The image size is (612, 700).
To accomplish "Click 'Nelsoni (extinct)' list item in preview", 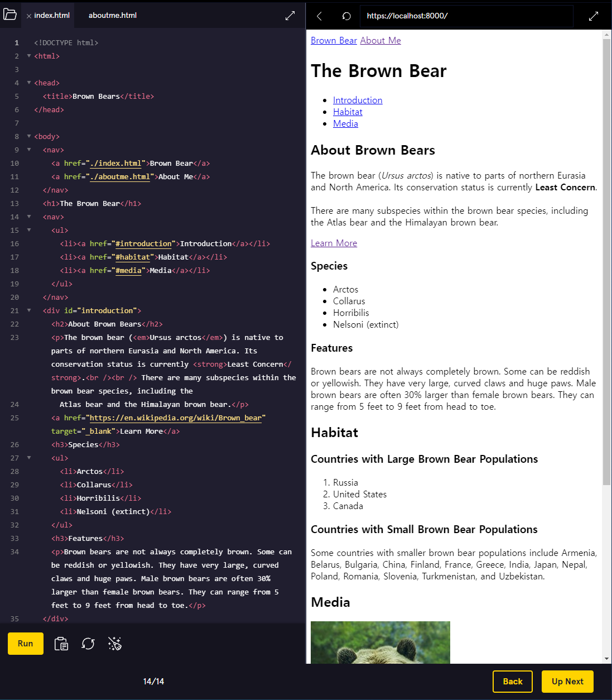I will [x=366, y=324].
